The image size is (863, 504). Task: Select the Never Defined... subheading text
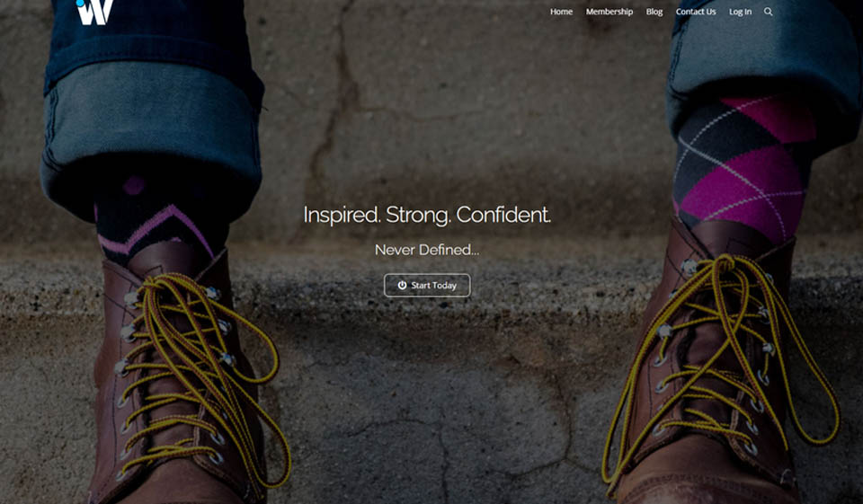427,250
